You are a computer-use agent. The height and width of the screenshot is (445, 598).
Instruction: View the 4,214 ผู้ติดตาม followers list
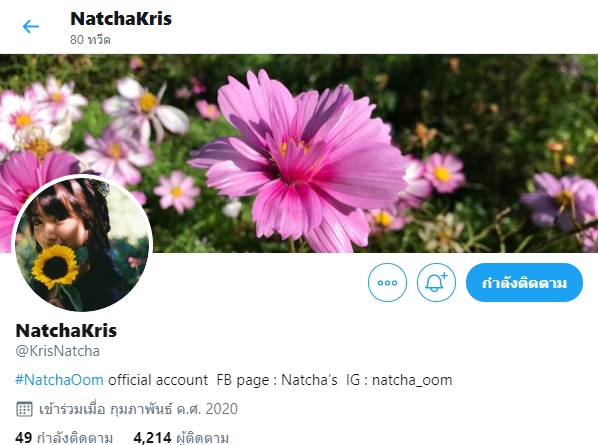pyautogui.click(x=181, y=438)
